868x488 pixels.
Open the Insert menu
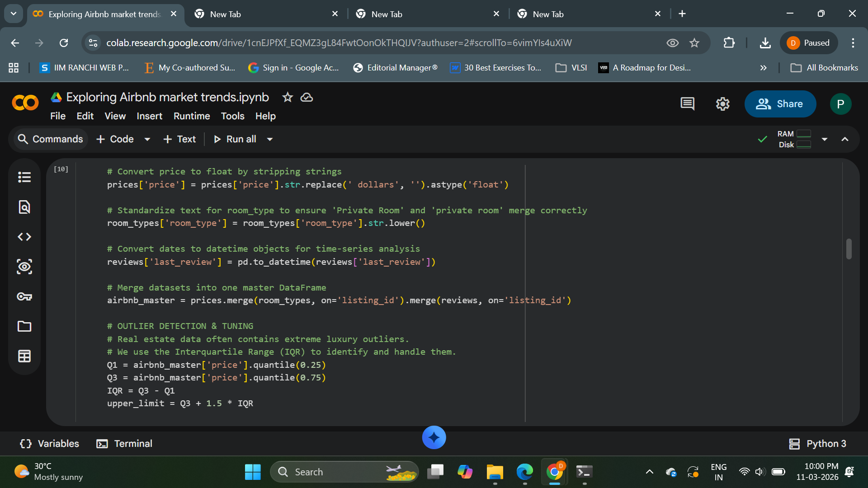[x=149, y=116]
